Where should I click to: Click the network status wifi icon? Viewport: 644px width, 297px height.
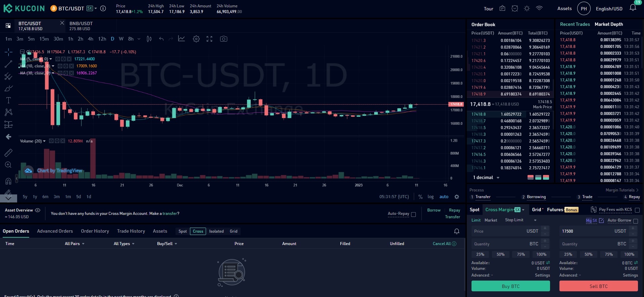[539, 8]
